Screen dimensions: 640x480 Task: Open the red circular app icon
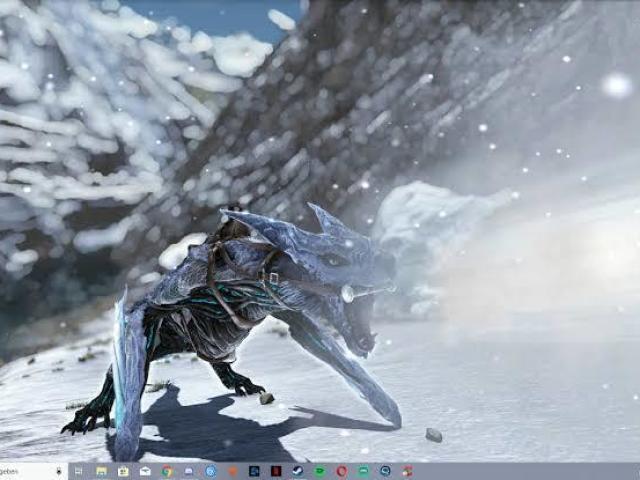coord(342,471)
